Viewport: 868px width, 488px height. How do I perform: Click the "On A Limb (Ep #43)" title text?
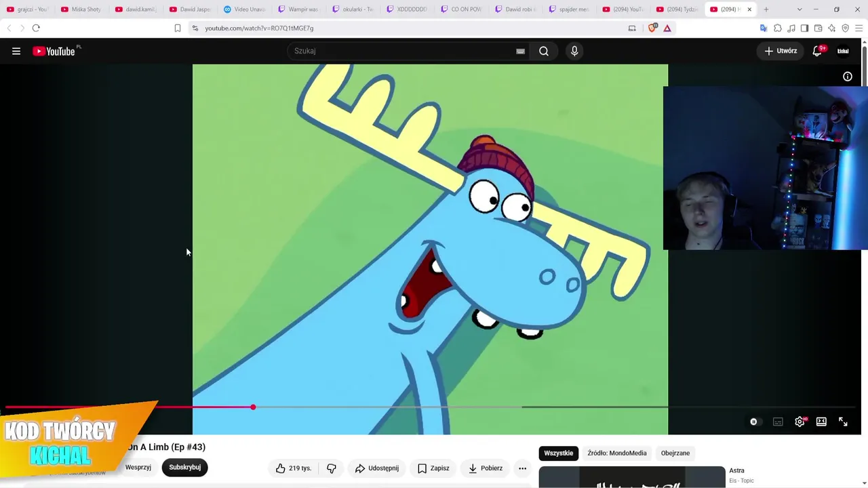click(166, 447)
